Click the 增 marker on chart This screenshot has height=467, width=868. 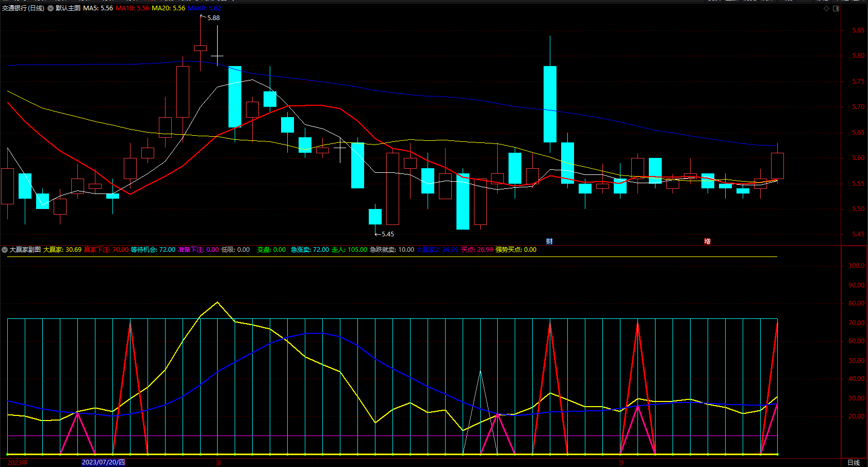pyautogui.click(x=707, y=241)
